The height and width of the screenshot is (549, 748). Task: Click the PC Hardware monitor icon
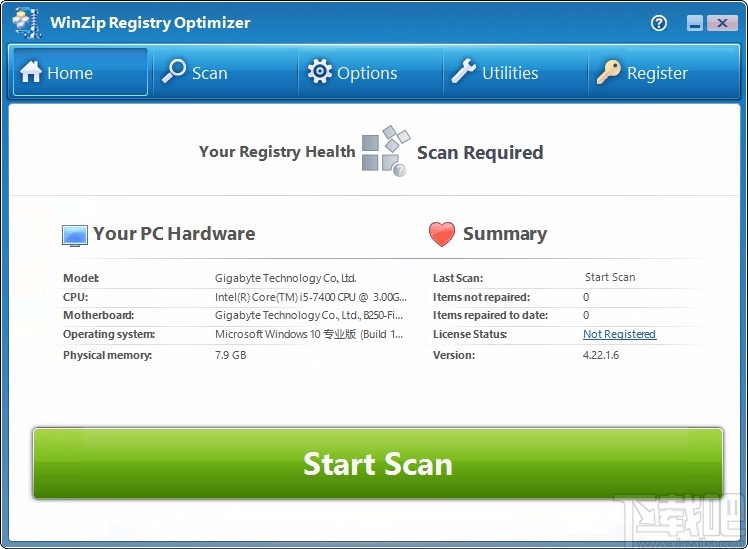point(74,236)
